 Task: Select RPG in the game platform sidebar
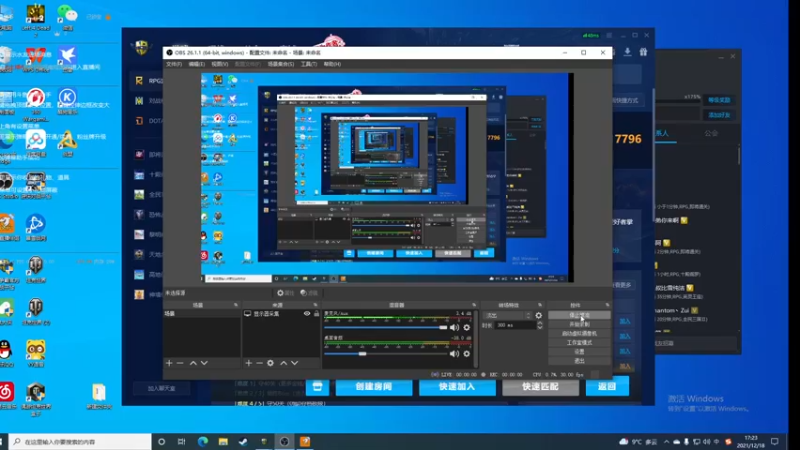coord(149,81)
